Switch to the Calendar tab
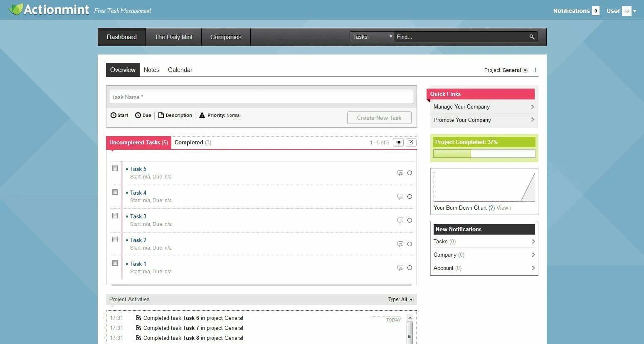The image size is (644, 344). [x=180, y=70]
